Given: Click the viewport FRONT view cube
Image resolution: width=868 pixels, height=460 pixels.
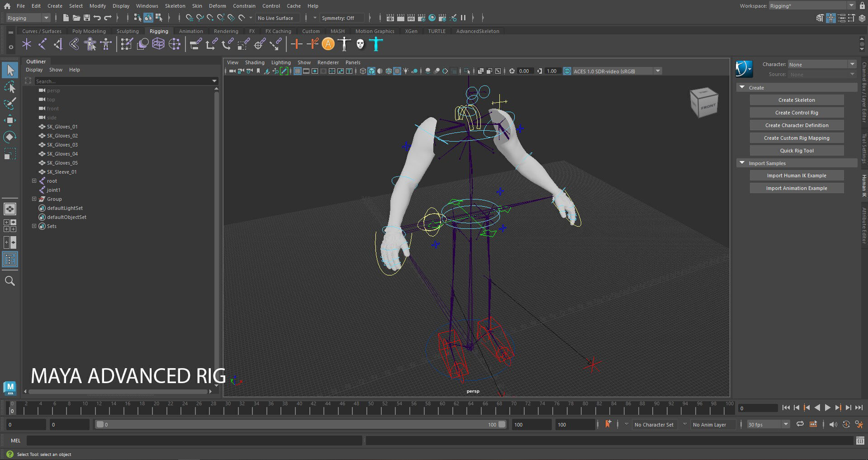Looking at the screenshot, I should tap(704, 103).
